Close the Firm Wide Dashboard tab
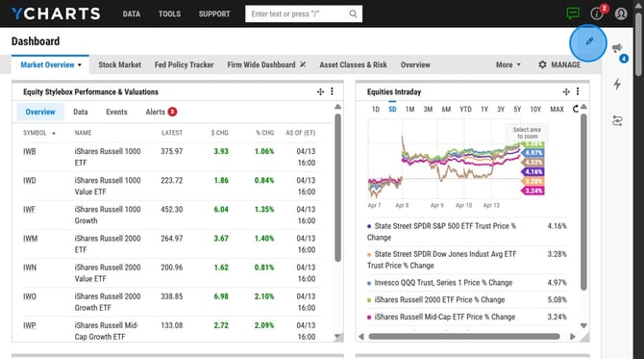Screen dimensions: 644x359 (x=303, y=64)
